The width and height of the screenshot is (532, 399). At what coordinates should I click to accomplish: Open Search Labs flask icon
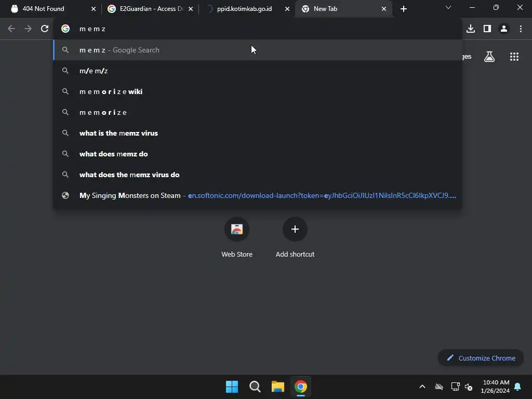pos(489,57)
